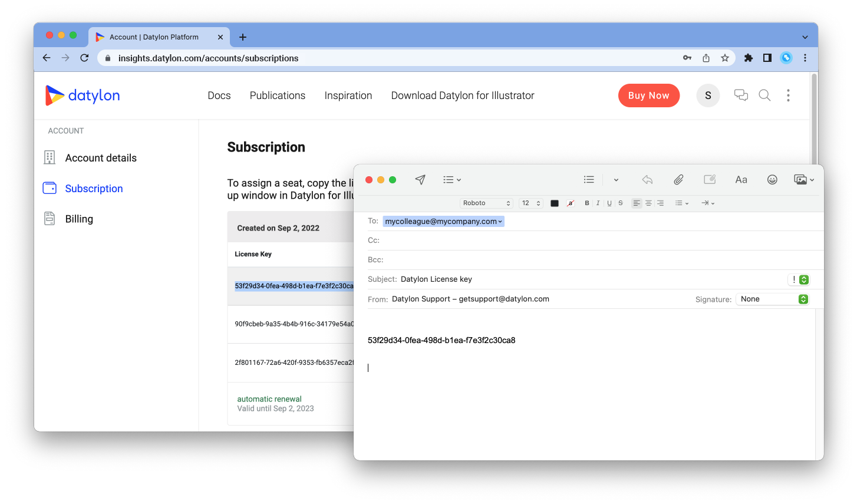Viewport: 857px width, 504px height.
Task: Go forward in the browser
Action: (x=65, y=58)
